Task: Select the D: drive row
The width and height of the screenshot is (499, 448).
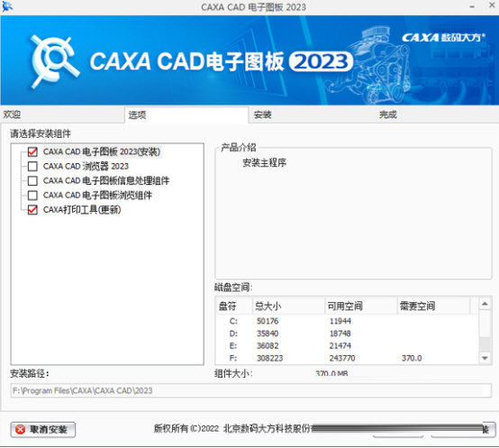Action: click(347, 334)
